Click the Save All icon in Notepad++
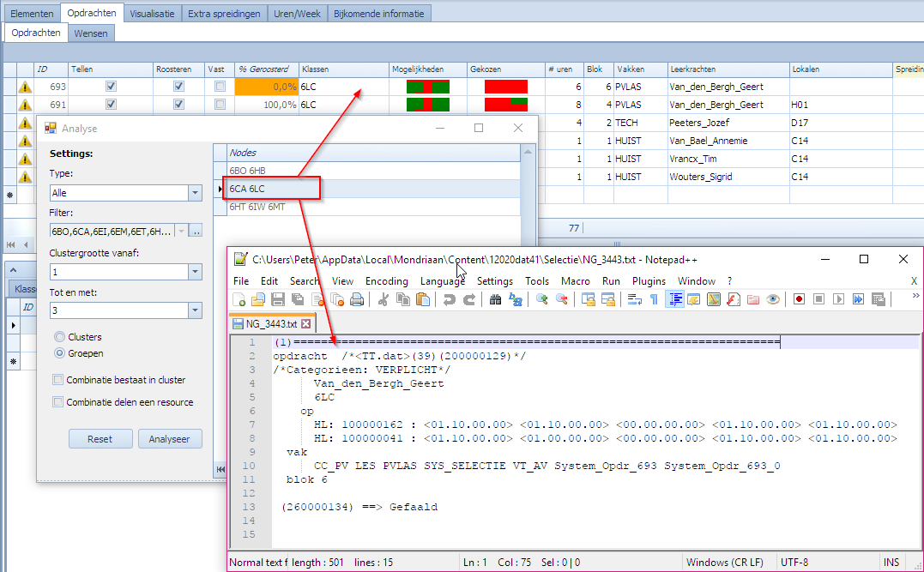Image resolution: width=924 pixels, height=572 pixels. point(299,300)
